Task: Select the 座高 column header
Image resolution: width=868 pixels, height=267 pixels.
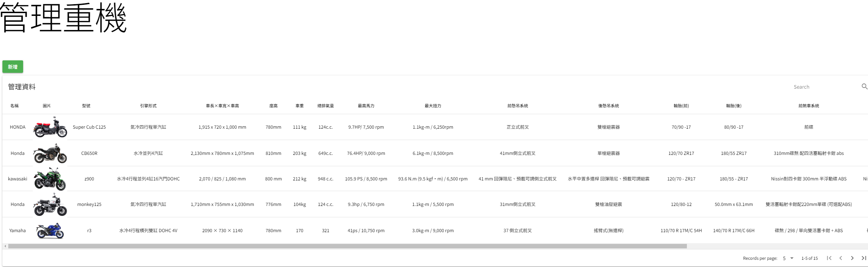Action: pos(273,106)
